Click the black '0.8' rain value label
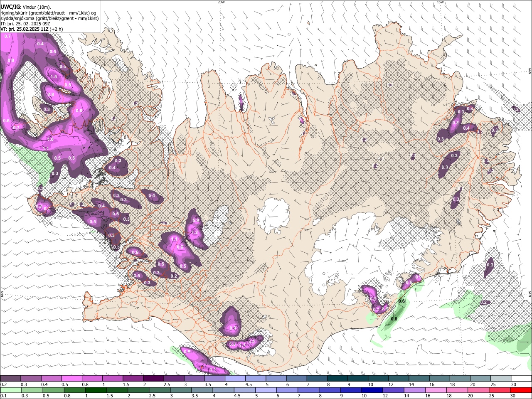The width and height of the screenshot is (532, 399). click(x=394, y=319)
